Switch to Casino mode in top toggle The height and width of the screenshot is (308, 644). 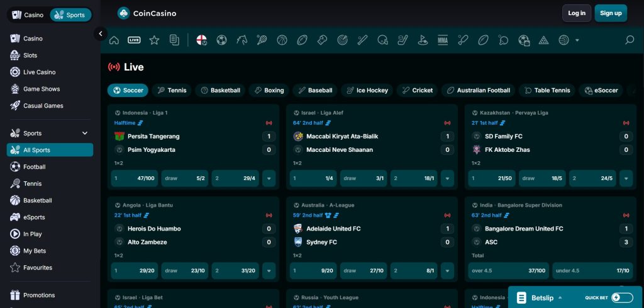coord(28,14)
